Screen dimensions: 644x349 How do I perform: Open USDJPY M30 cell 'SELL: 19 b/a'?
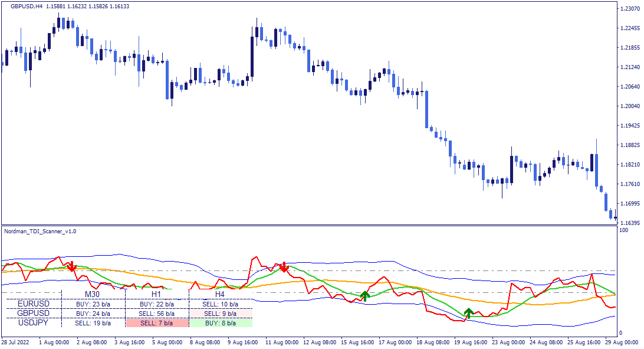coord(93,323)
